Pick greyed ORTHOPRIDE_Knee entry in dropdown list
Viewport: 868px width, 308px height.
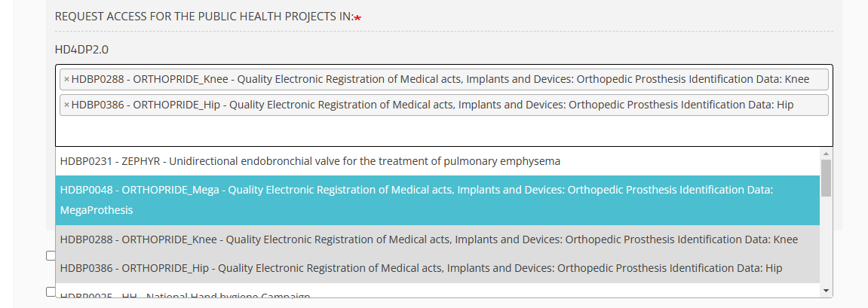[x=428, y=239]
